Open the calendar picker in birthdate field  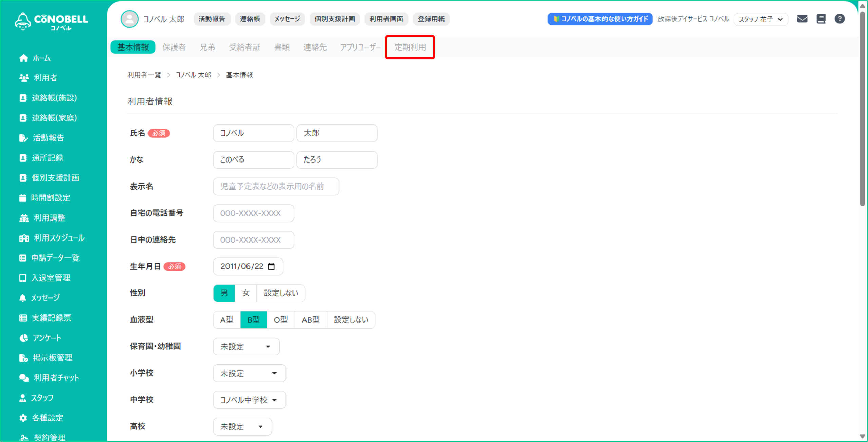coord(271,266)
